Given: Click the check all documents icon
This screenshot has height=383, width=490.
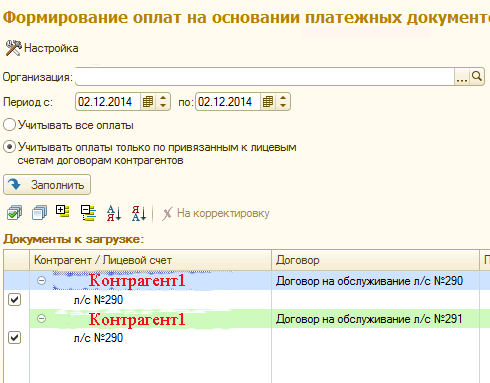Looking at the screenshot, I should coord(14,213).
